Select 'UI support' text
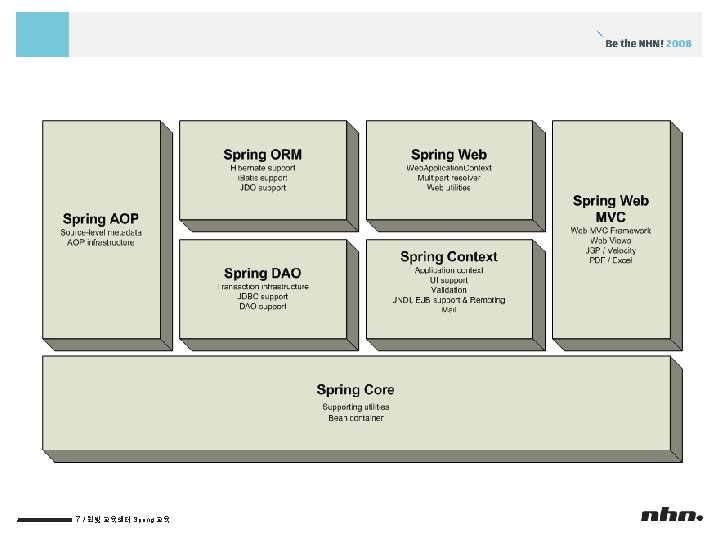The height and width of the screenshot is (540, 720). click(449, 280)
